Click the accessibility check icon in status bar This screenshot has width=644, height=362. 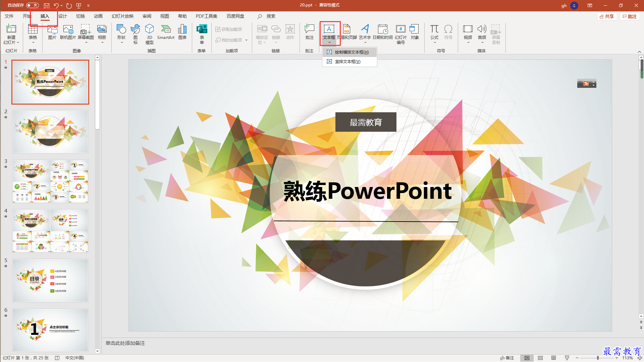57,358
